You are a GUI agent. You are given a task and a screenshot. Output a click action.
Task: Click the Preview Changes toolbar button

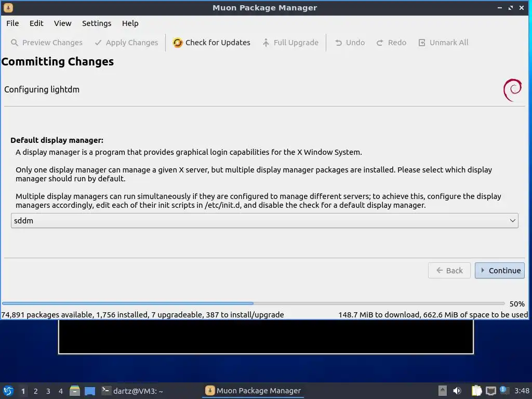click(x=46, y=43)
